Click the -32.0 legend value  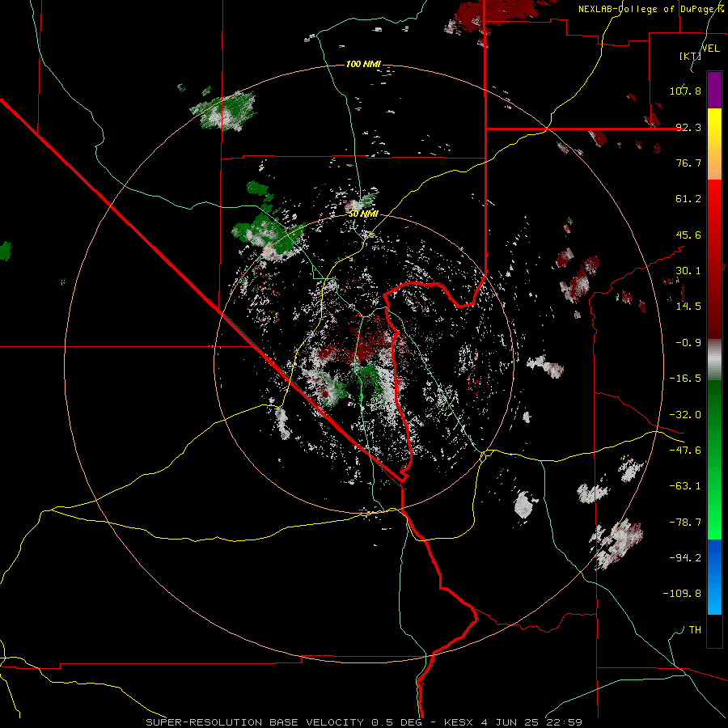pyautogui.click(x=685, y=415)
